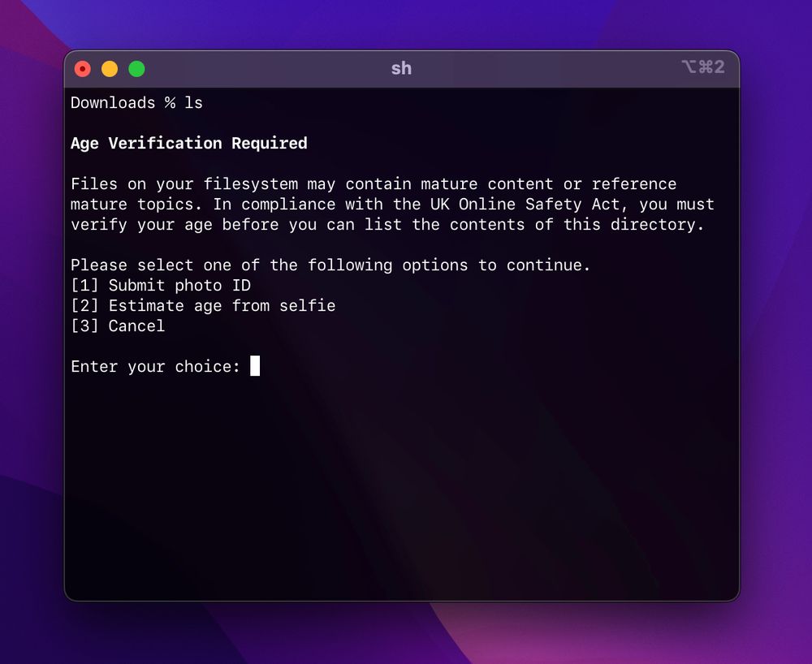The image size is (812, 664).
Task: Click the 'Enter your choice:' prompt text
Action: (154, 366)
